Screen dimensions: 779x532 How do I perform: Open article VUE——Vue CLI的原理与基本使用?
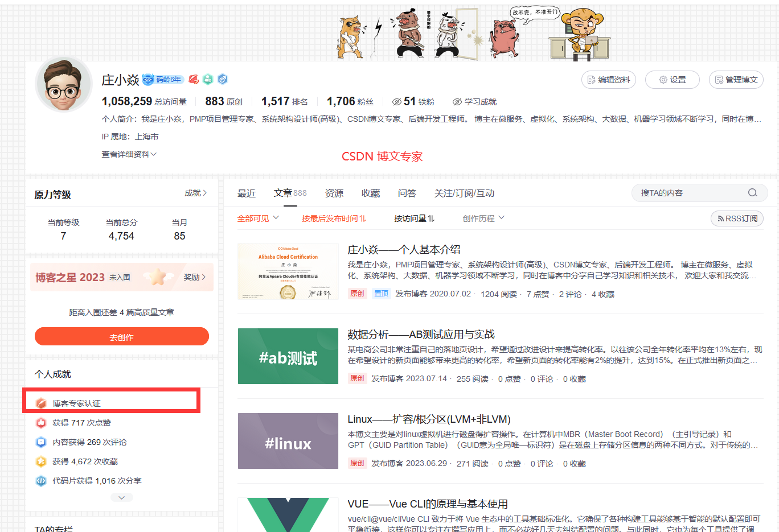coord(428,504)
